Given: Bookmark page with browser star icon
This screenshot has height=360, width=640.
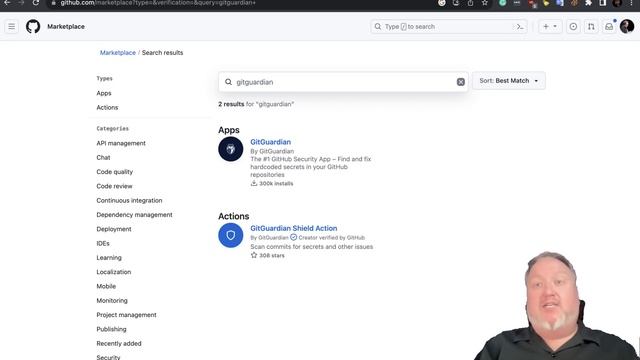Looking at the screenshot, I should (x=484, y=3).
